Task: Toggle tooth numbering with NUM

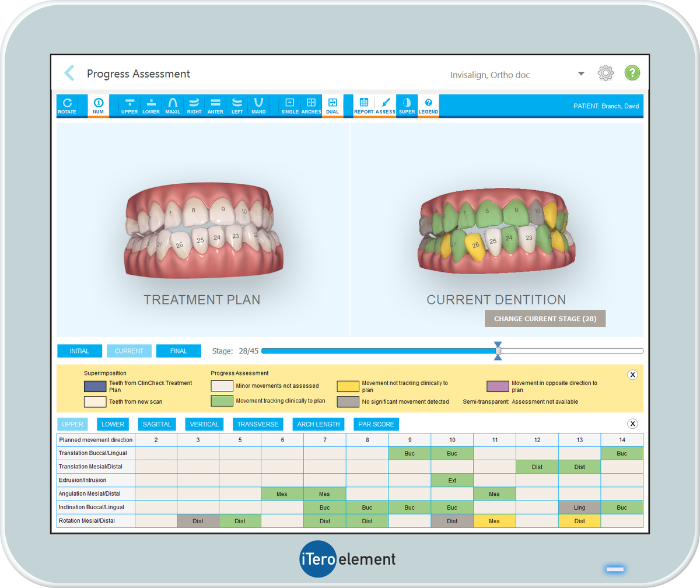Action: (99, 106)
